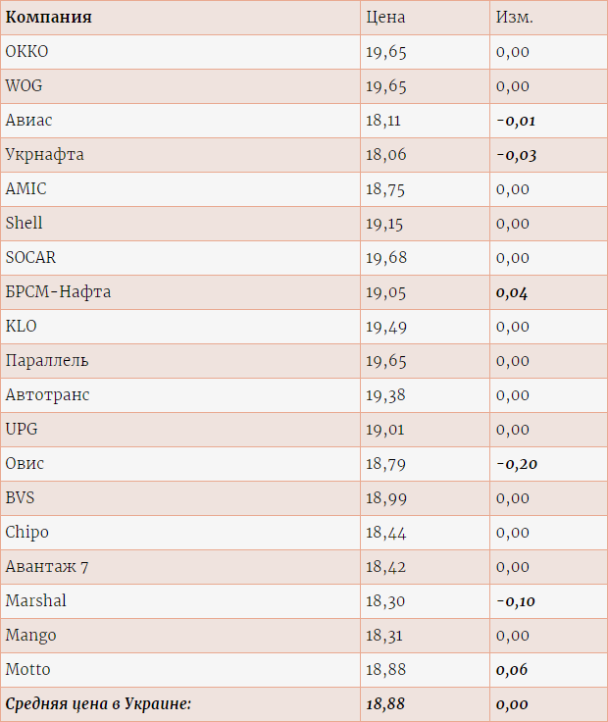Viewport: 608px width, 722px height.
Task: Select the WOG company row
Action: pyautogui.click(x=304, y=86)
